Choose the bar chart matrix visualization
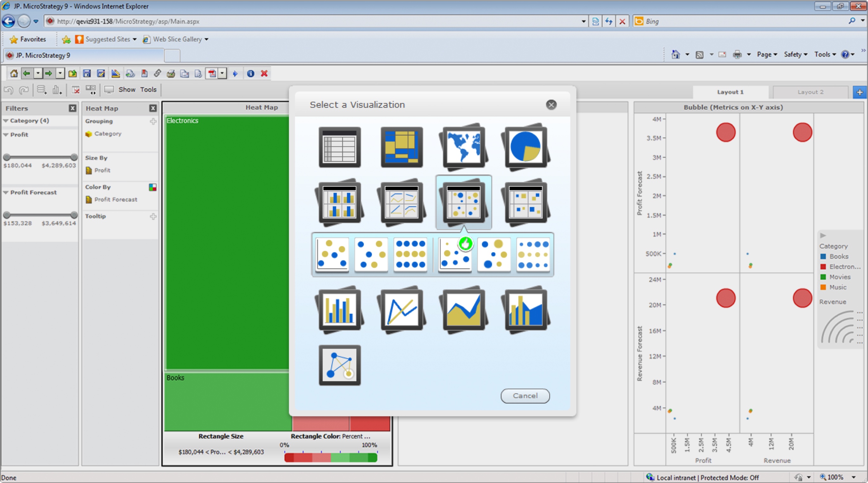Screen dimensions: 868x483 [340, 202]
